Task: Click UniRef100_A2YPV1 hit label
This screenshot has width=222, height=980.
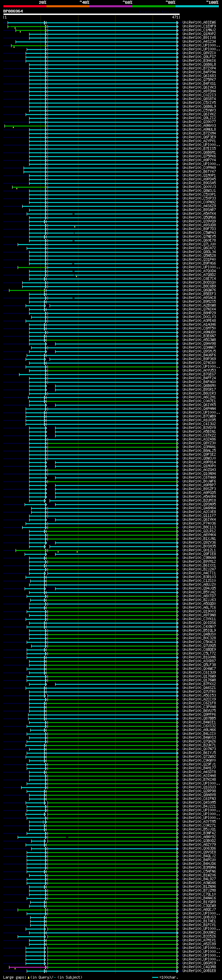Action: [199, 141]
